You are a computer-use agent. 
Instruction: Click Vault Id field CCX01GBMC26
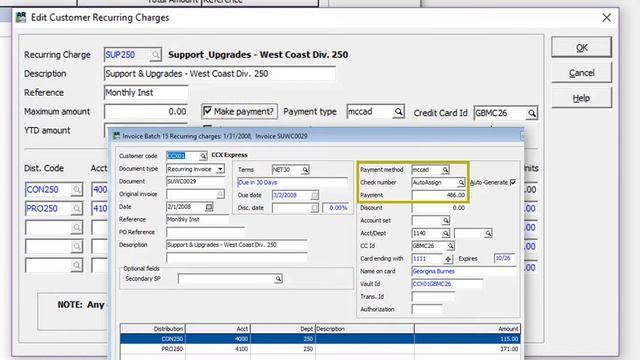[x=447, y=284]
